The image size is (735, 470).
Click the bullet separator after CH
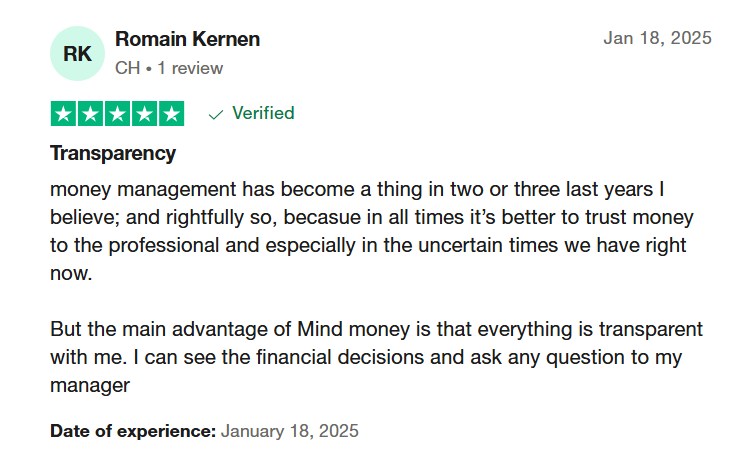pyautogui.click(x=149, y=69)
